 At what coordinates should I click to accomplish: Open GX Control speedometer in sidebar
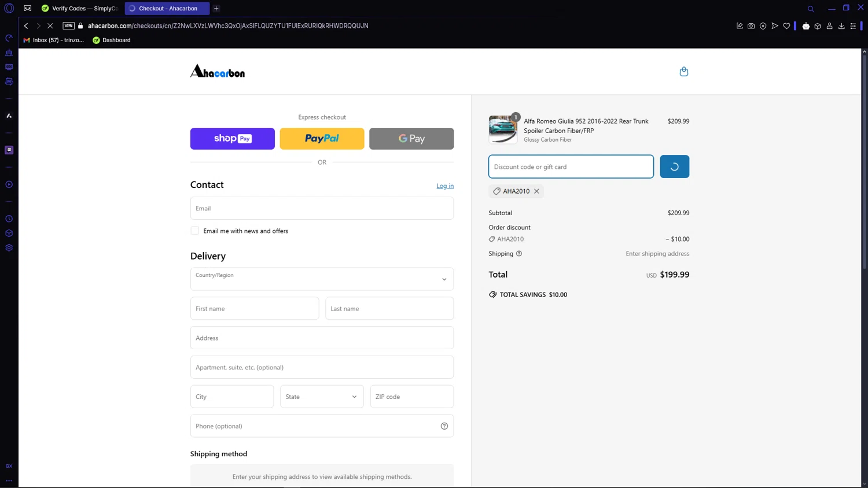click(9, 38)
